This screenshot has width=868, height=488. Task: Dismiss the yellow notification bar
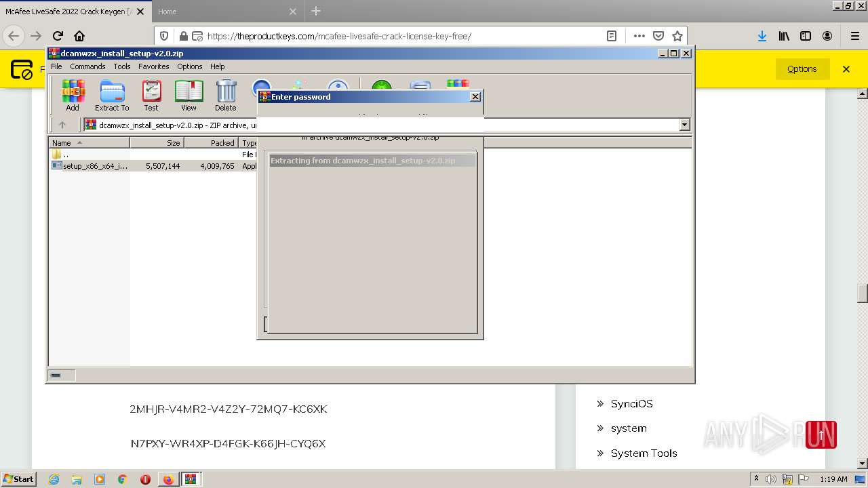846,69
